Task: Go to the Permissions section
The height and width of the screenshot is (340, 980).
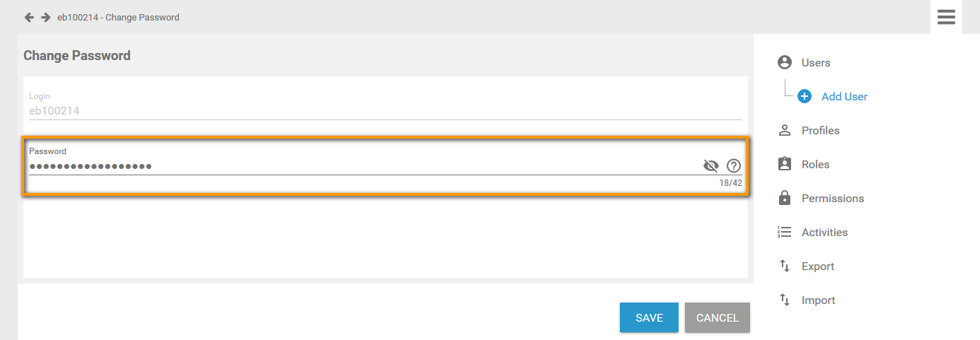Action: 832,198
